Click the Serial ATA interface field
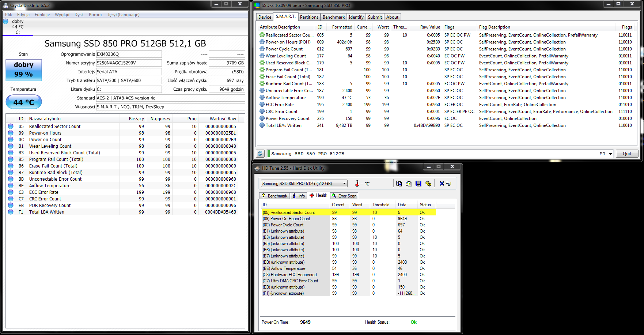Screen dimensions: 644x335 coord(129,72)
